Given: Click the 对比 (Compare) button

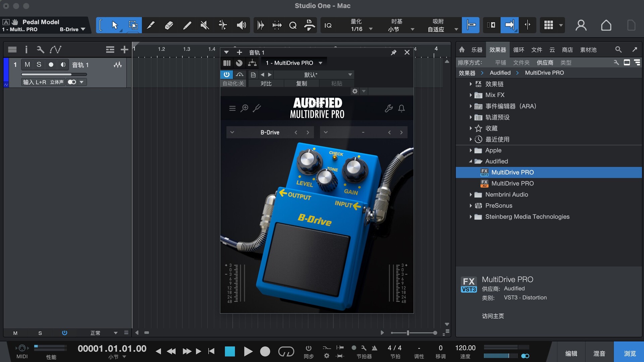Looking at the screenshot, I should tap(266, 83).
